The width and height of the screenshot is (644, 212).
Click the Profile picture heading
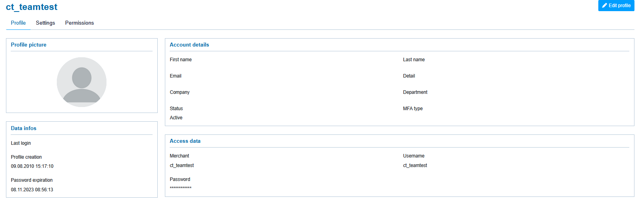coord(29,45)
